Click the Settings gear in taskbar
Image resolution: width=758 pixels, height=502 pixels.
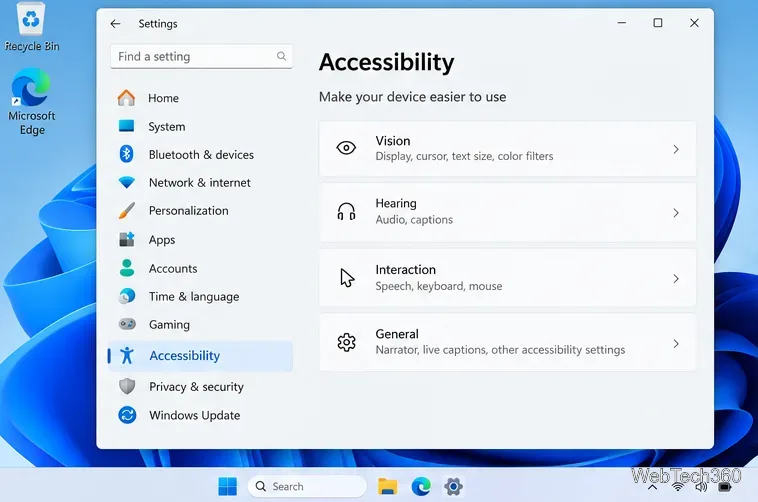[453, 486]
